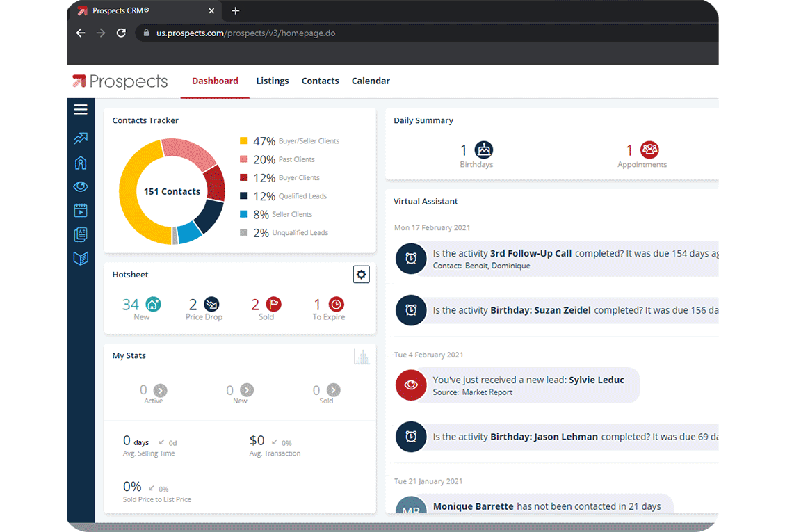Click the Tue 21 January 2021 date header
This screenshot has width=785, height=532.
coord(428,481)
